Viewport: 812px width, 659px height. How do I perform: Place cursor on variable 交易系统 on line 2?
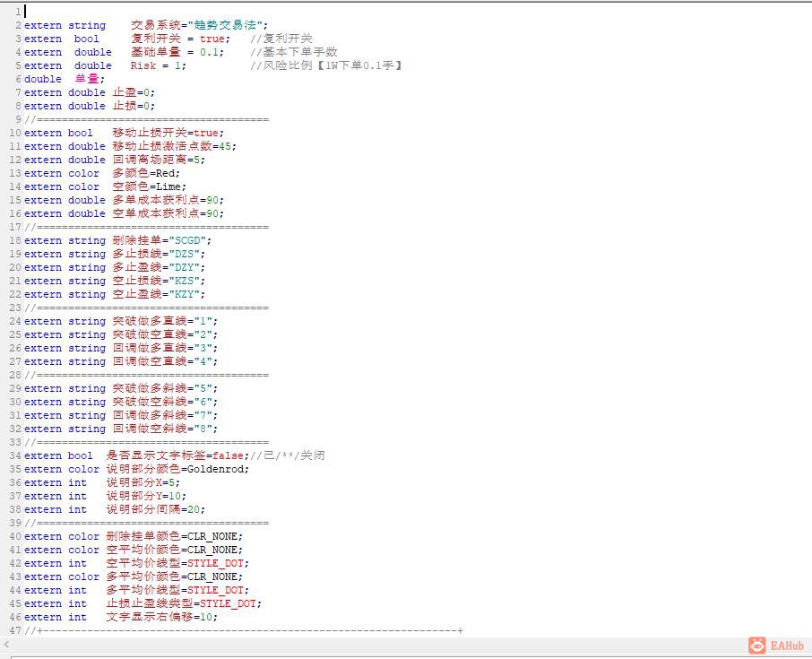155,25
